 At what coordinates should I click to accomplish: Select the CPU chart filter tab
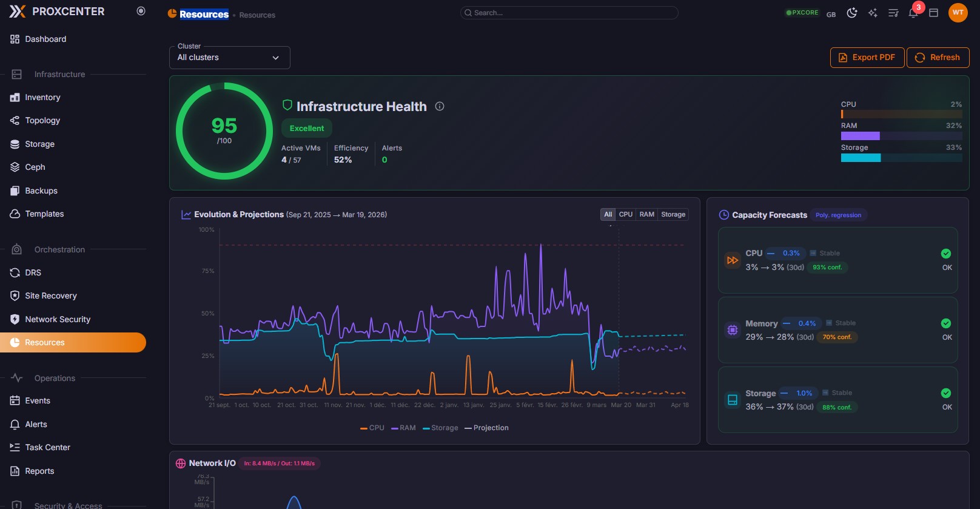click(625, 214)
